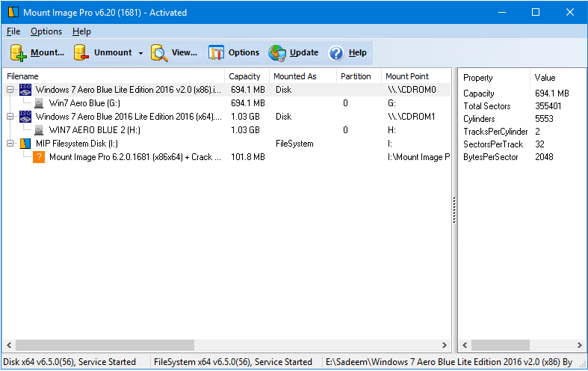Click the MIP Filesystem Disk icon
588x371 pixels.
(x=25, y=144)
